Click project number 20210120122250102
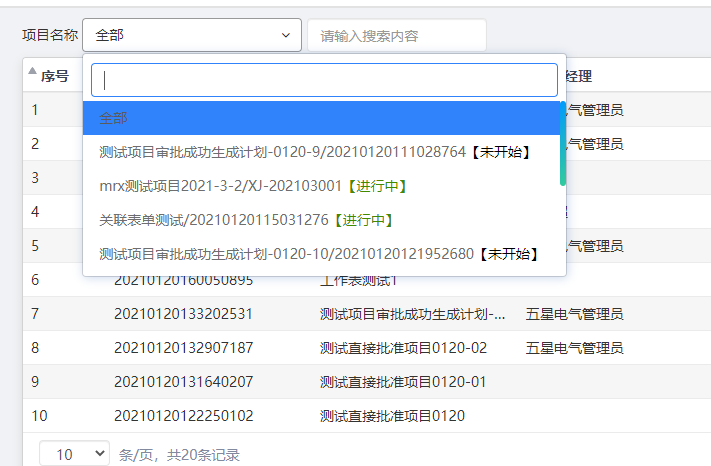Image resolution: width=711 pixels, height=466 pixels. point(183,416)
